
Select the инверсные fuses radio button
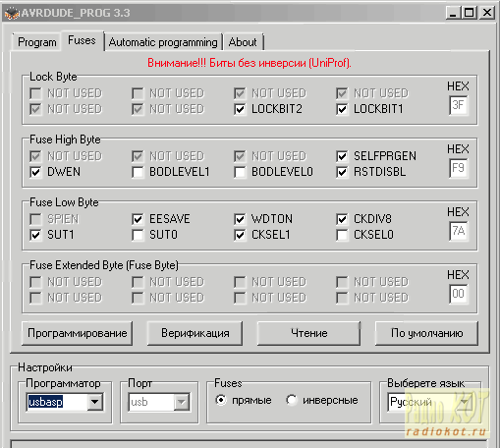click(291, 400)
